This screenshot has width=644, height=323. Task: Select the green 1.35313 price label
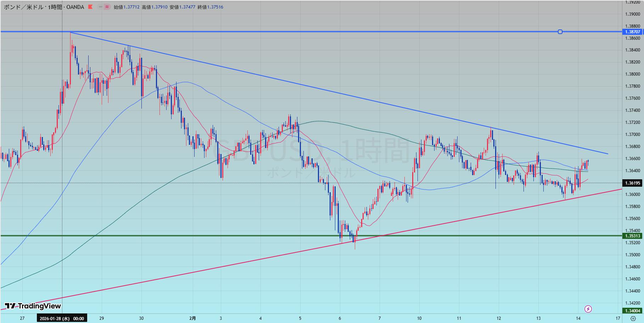pos(633,236)
